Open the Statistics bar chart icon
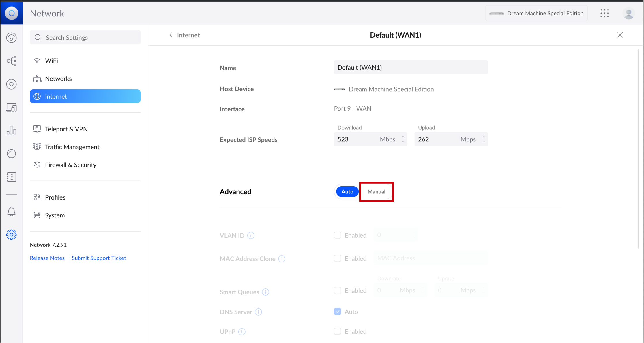Screen dimensions: 644x343 tap(11, 131)
